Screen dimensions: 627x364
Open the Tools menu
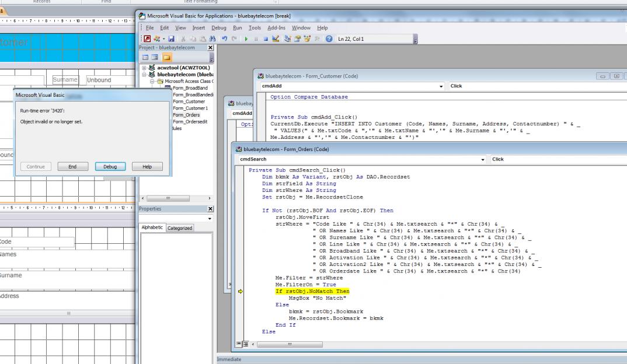tap(255, 27)
